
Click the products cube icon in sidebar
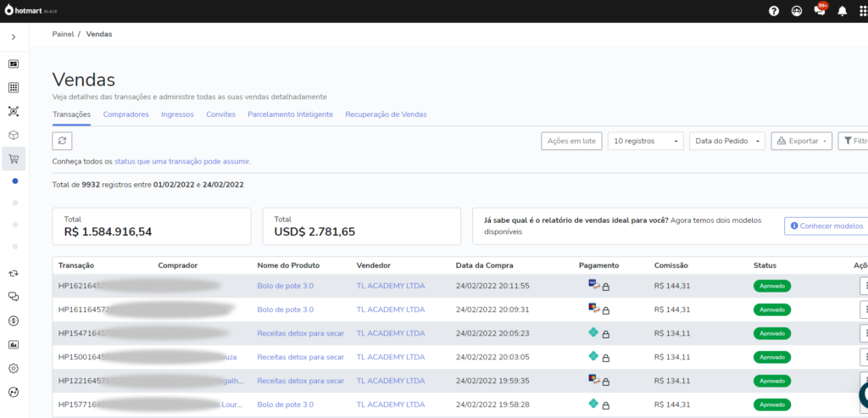tap(14, 135)
